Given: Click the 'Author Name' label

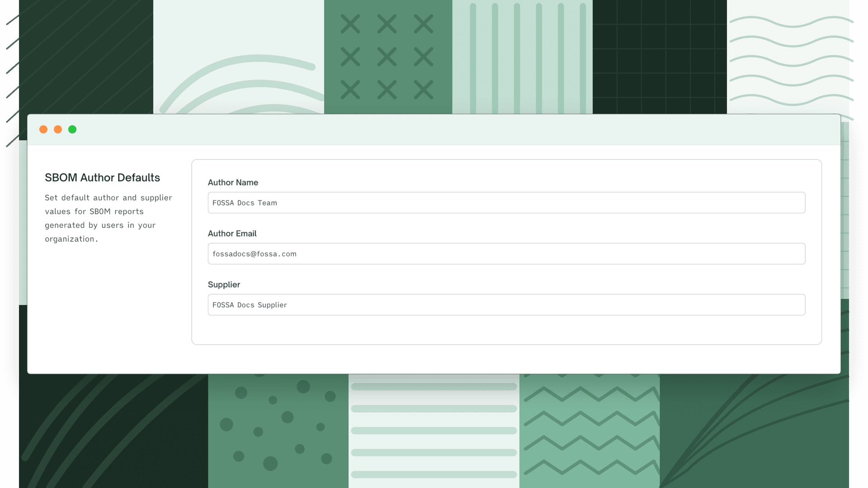Looking at the screenshot, I should pos(233,183).
